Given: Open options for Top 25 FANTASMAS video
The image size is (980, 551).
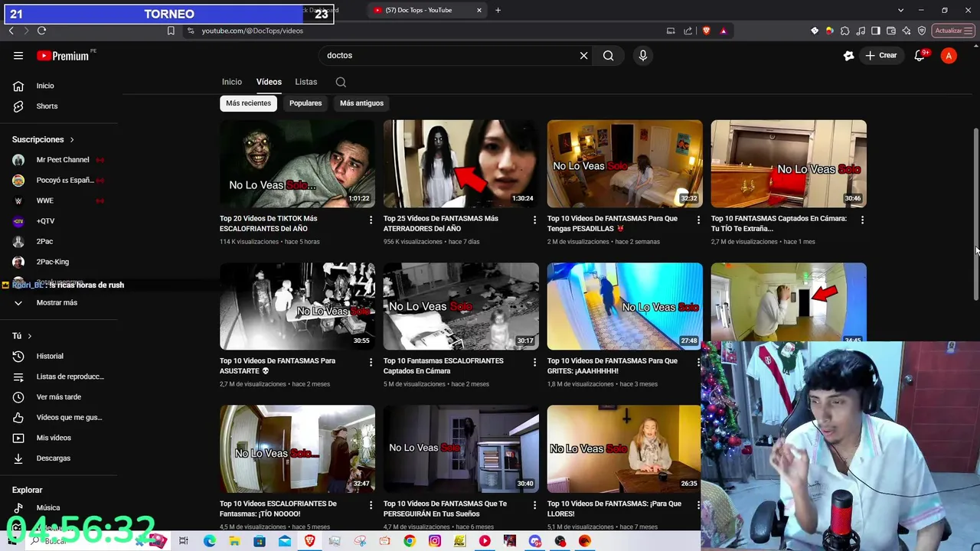Looking at the screenshot, I should pos(534,220).
